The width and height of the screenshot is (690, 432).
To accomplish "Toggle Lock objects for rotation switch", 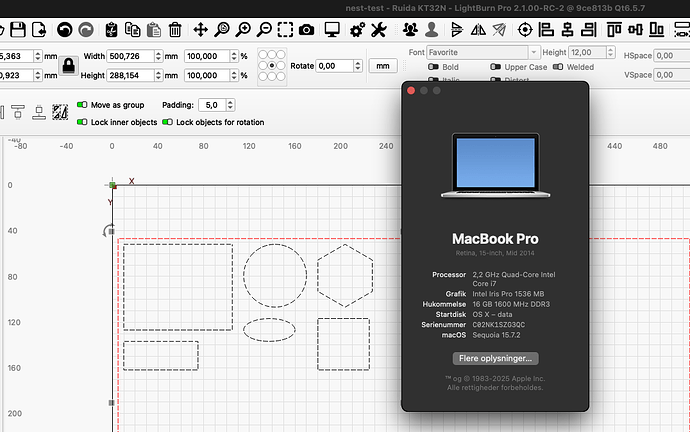I will [169, 121].
